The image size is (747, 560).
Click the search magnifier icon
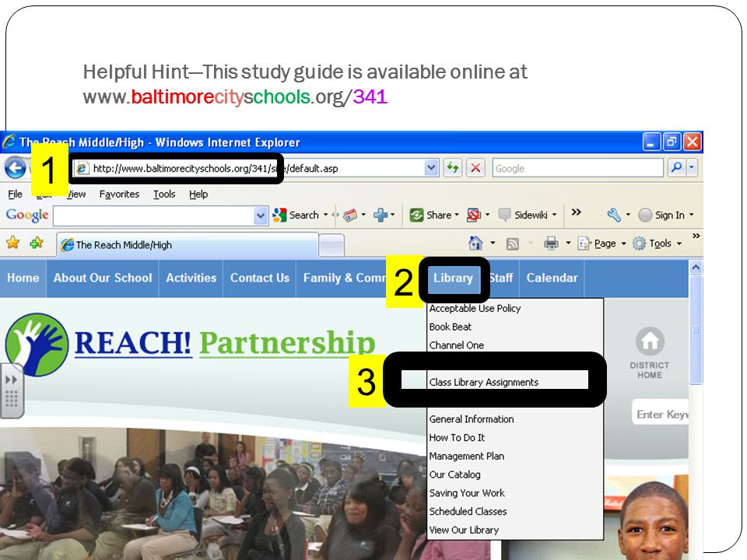(676, 168)
